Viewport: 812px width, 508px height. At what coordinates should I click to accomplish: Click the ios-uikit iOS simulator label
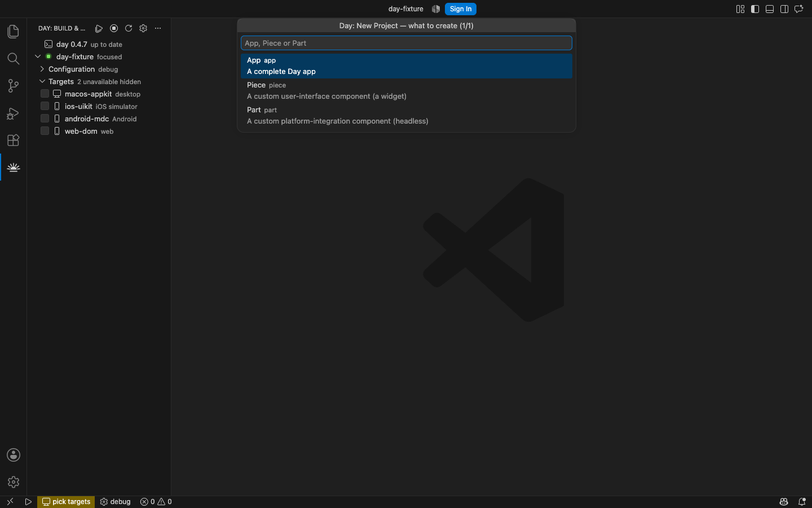pyautogui.click(x=101, y=107)
